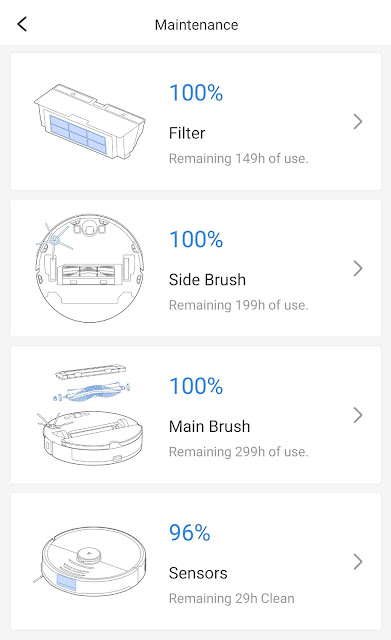Viewport: 391px width, 640px height.
Task: Click 'Remaining 29h Clean' text
Action: point(231,598)
